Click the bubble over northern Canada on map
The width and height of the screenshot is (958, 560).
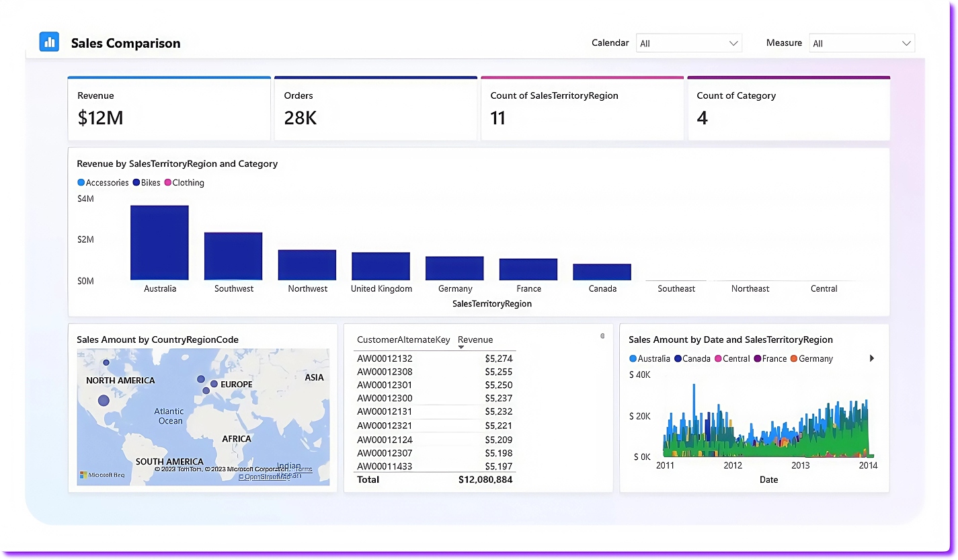coord(106,363)
